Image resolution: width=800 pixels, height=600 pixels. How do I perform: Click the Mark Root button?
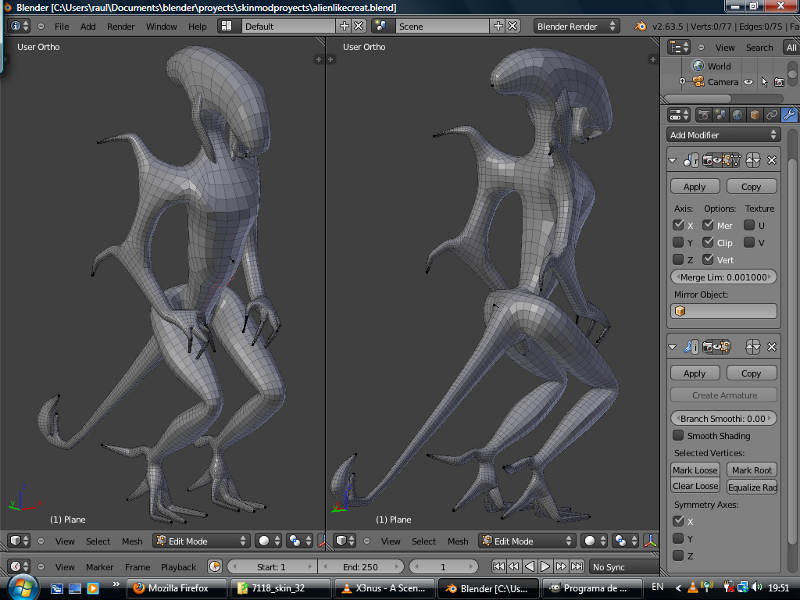pos(752,470)
